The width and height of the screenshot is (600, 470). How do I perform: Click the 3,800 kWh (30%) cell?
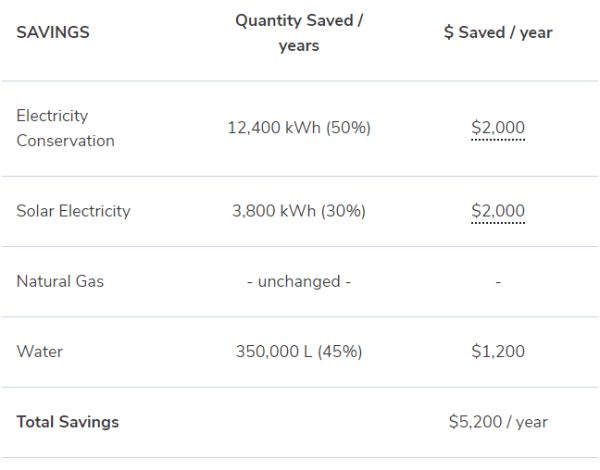[x=299, y=211]
